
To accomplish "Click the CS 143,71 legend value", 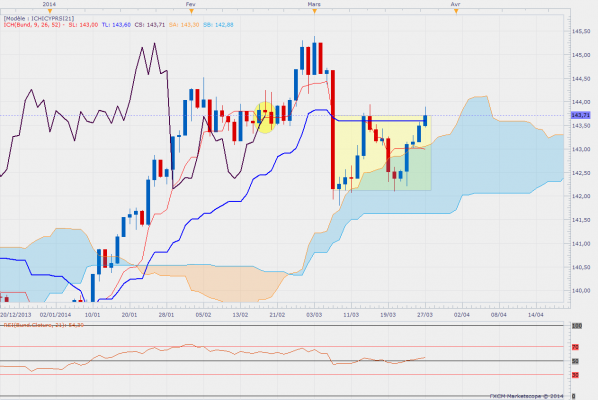I will 150,25.
